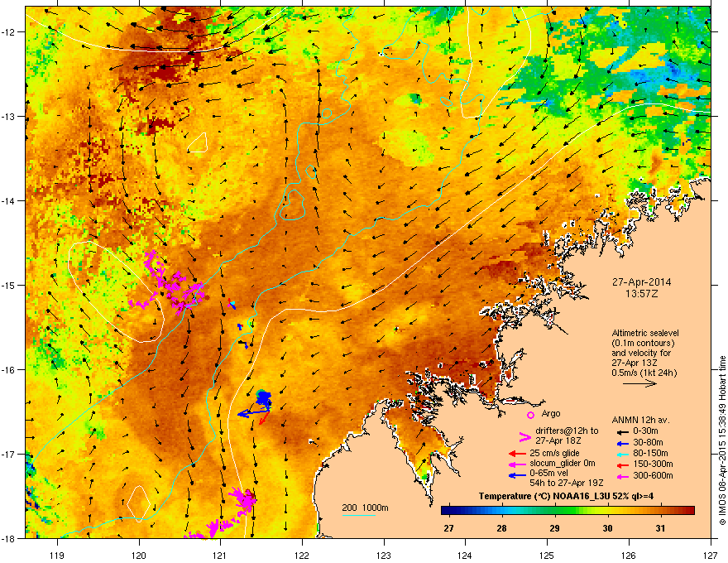Click latitude axis label -12
Screen dimensions: 728x563
[x=8, y=32]
